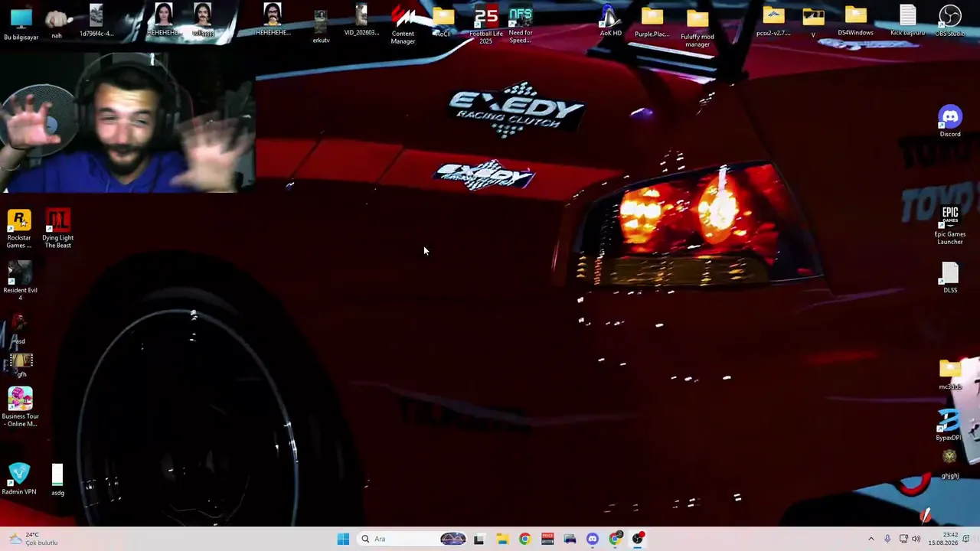980x551 pixels.
Task: Launch Epic Games Launcher shortcut
Action: point(950,226)
